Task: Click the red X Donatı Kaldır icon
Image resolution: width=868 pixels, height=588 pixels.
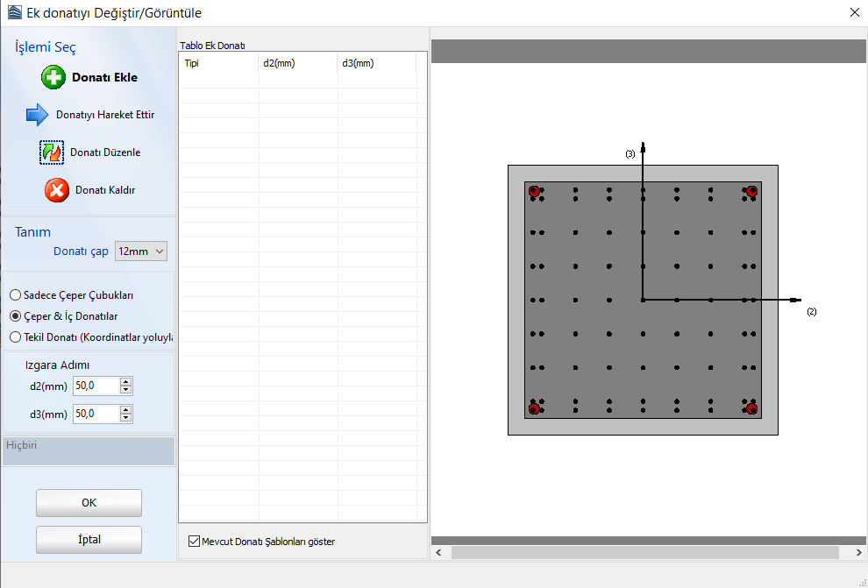Action: point(57,189)
